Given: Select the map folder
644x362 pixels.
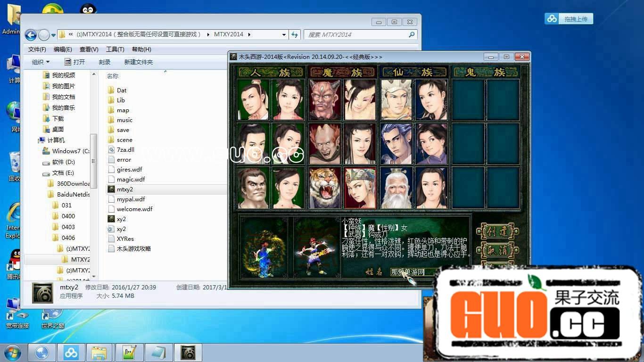Looking at the screenshot, I should pyautogui.click(x=118, y=110).
